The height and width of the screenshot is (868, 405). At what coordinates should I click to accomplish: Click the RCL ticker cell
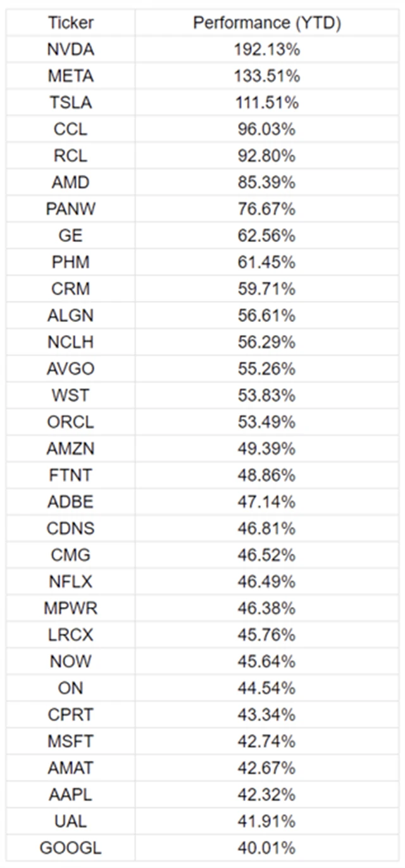(x=70, y=156)
